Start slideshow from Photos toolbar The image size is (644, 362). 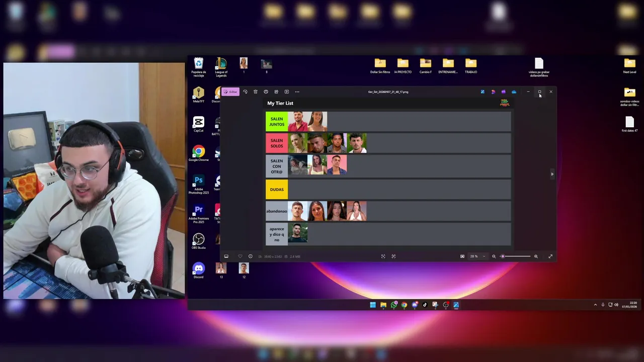point(287,92)
